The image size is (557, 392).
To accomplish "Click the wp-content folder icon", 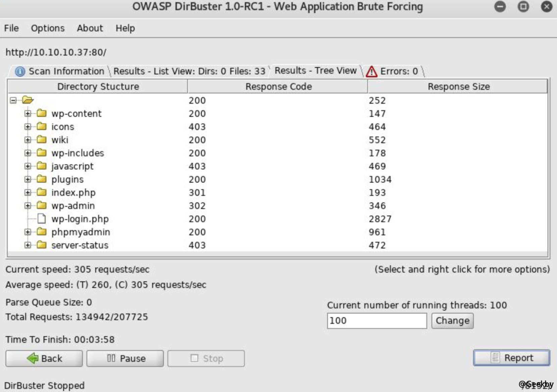I will (x=42, y=113).
